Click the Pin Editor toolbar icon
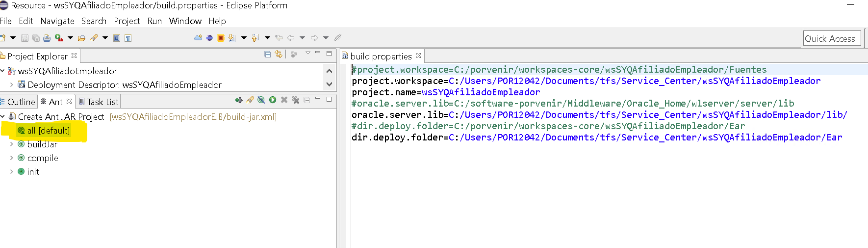Image resolution: width=868 pixels, height=248 pixels. 337,38
